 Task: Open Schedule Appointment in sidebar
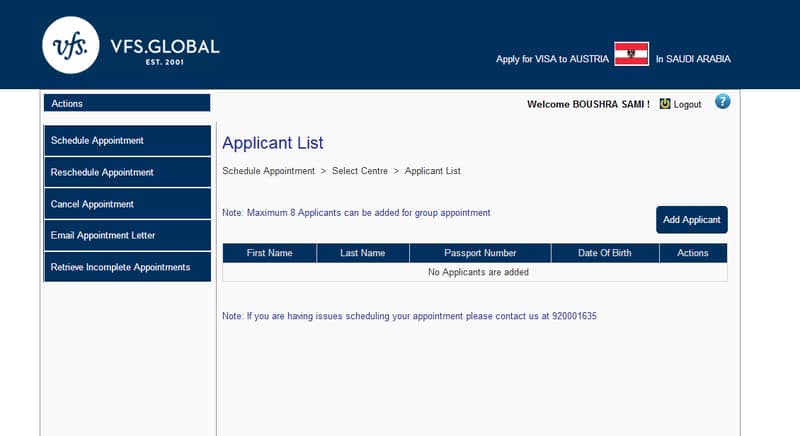pyautogui.click(x=128, y=141)
